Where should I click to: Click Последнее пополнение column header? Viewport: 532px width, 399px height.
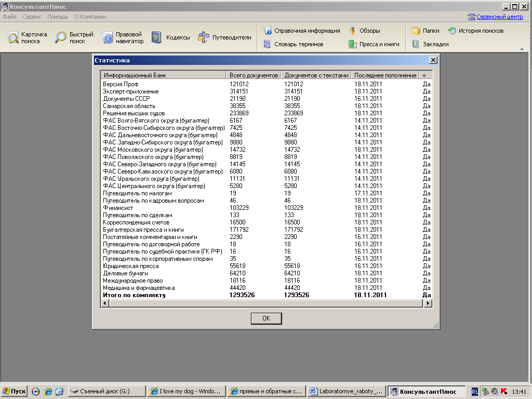pos(385,75)
